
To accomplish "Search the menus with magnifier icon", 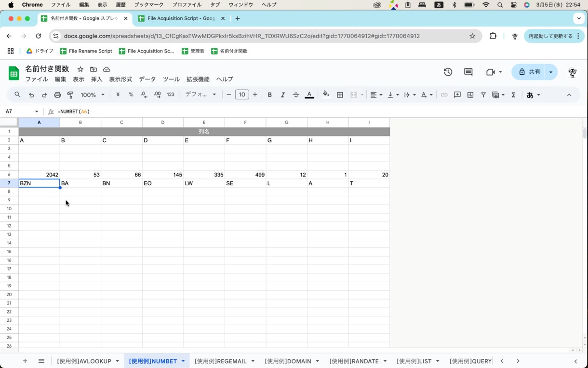I will [17, 95].
